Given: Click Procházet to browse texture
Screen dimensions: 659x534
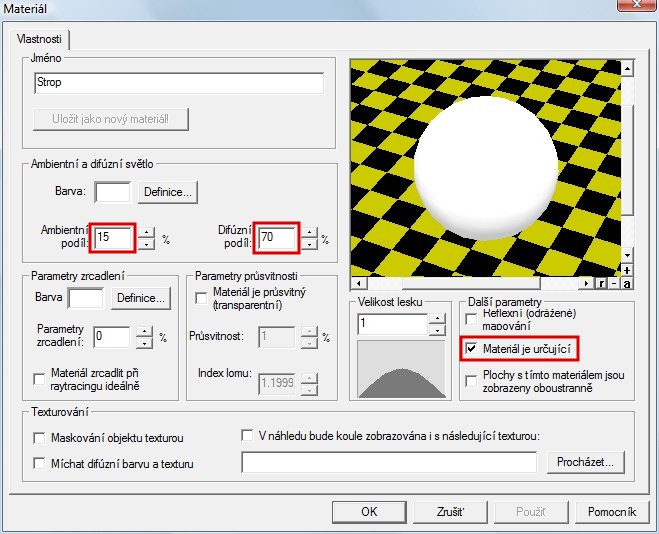Looking at the screenshot, I should pyautogui.click(x=585, y=462).
